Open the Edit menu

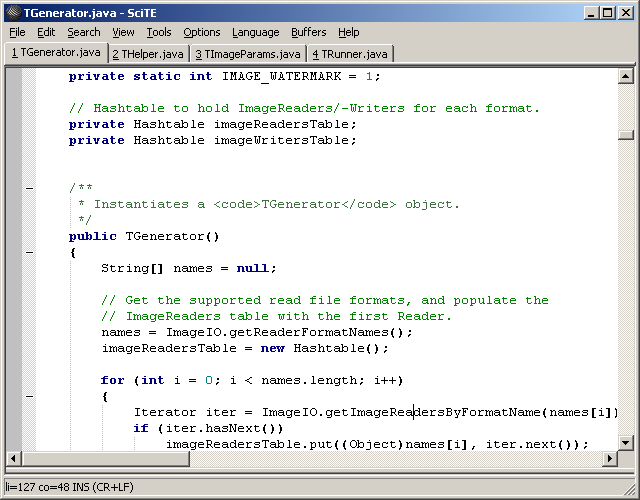pos(46,32)
